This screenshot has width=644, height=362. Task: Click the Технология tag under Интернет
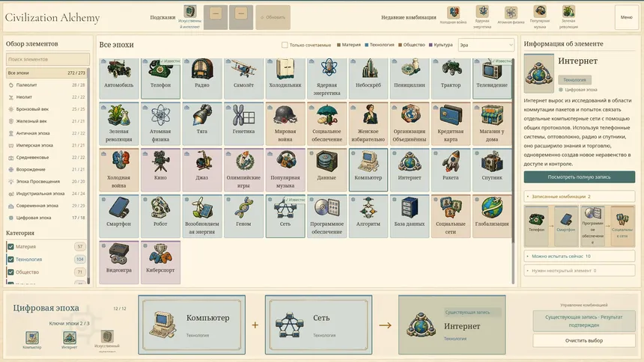tap(574, 79)
